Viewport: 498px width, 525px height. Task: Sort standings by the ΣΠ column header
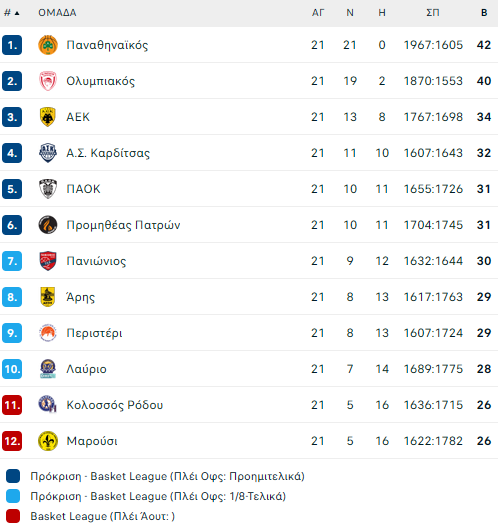coord(433,13)
